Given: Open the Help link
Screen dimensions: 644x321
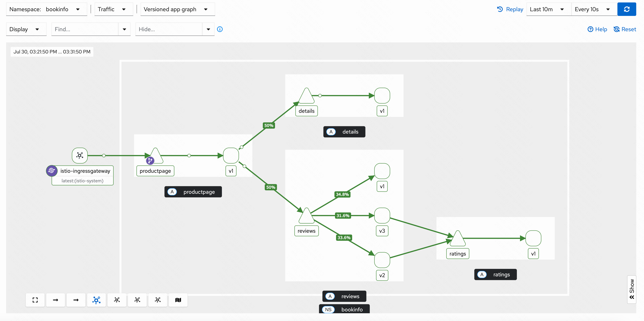Looking at the screenshot, I should point(597,29).
